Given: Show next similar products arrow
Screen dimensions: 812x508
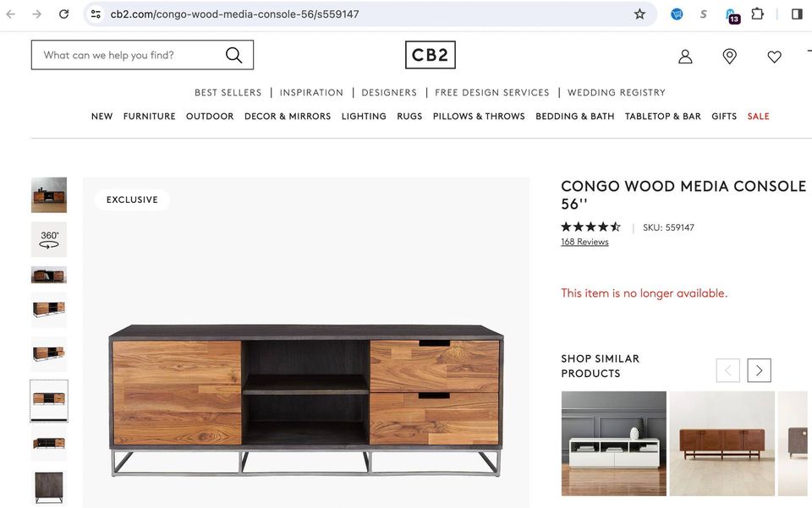Looking at the screenshot, I should pos(759,370).
